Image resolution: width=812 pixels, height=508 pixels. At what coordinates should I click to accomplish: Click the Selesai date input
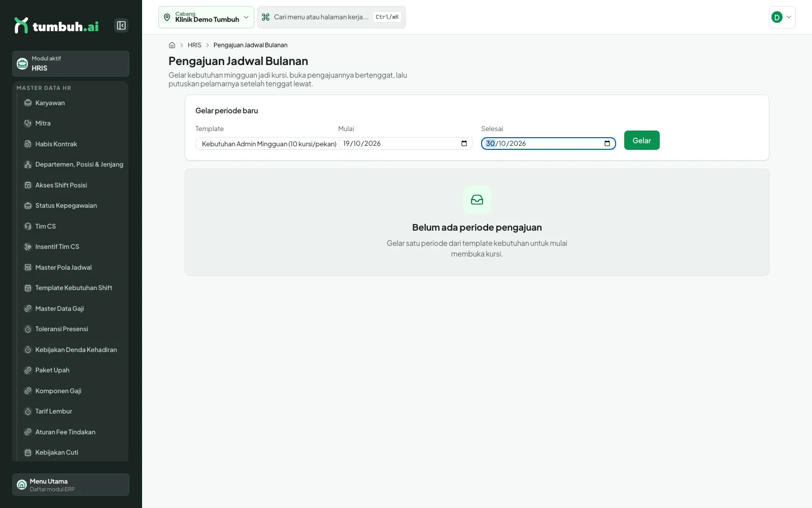549,144
